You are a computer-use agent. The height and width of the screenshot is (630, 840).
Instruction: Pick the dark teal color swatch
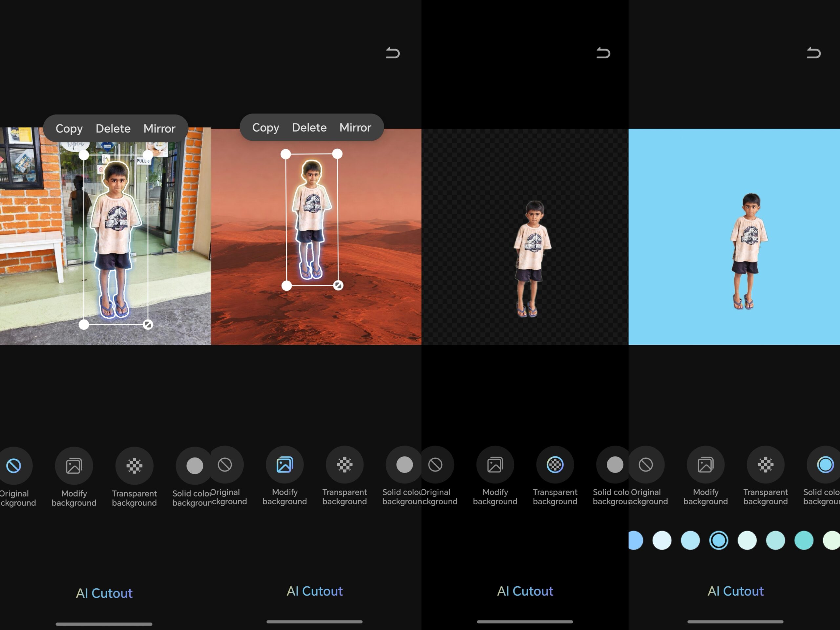[804, 540]
